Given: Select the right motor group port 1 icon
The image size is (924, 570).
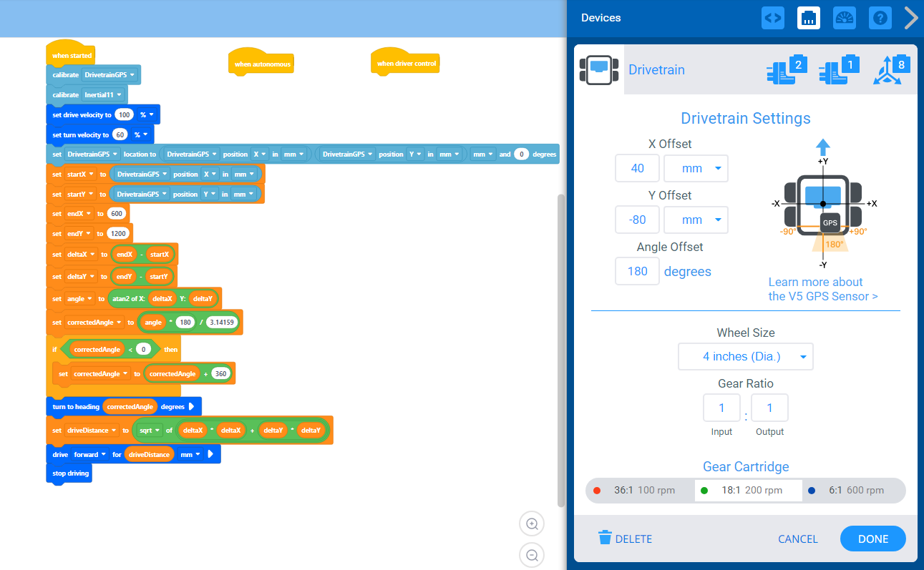Looking at the screenshot, I should (x=839, y=70).
